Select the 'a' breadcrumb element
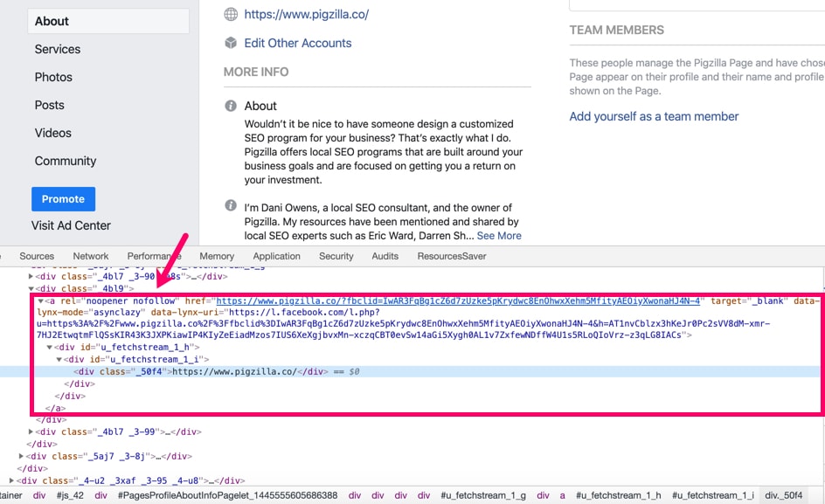825x504 pixels. (x=562, y=495)
